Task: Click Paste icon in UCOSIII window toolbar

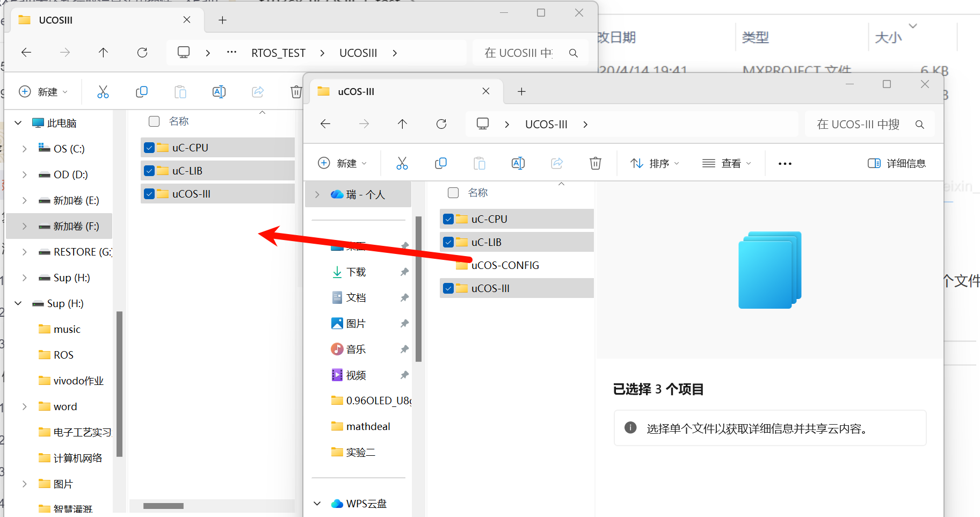Action: [180, 92]
